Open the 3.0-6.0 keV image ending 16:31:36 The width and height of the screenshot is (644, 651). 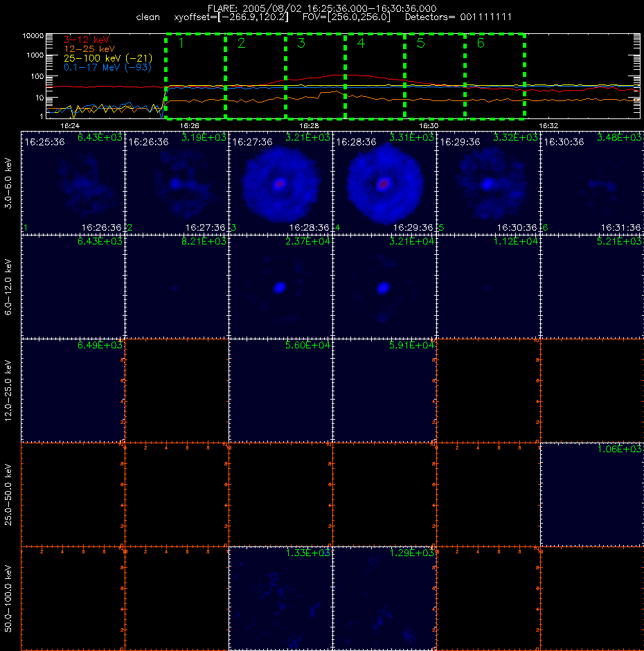click(x=592, y=183)
